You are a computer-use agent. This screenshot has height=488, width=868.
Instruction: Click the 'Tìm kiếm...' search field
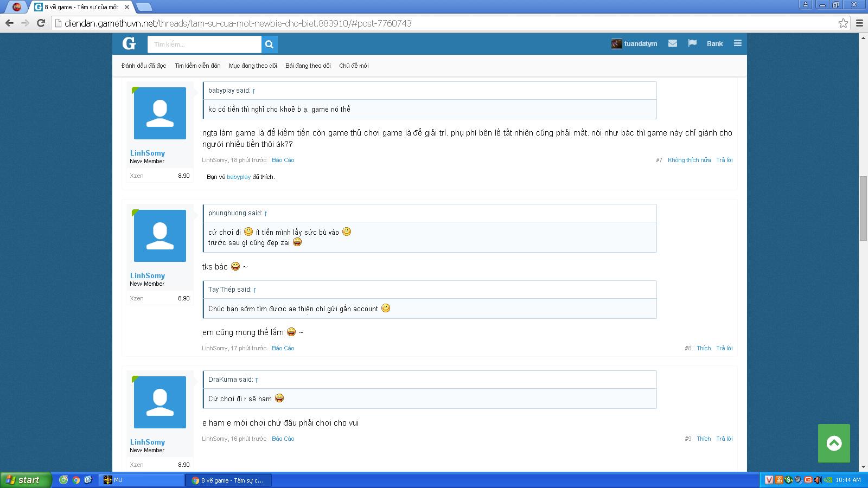pyautogui.click(x=205, y=44)
